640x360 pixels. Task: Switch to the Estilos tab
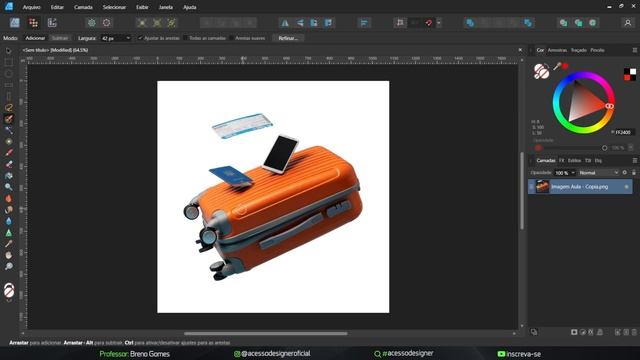point(574,160)
